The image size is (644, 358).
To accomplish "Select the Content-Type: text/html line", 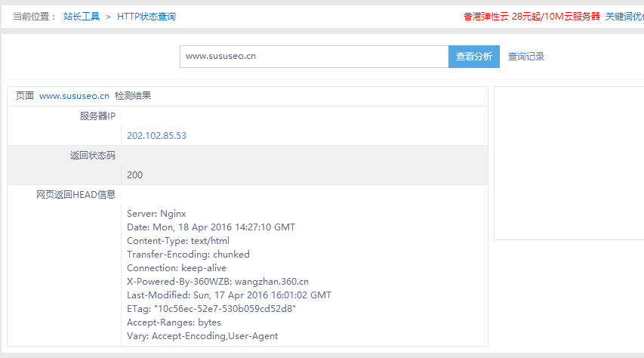I will tap(177, 241).
